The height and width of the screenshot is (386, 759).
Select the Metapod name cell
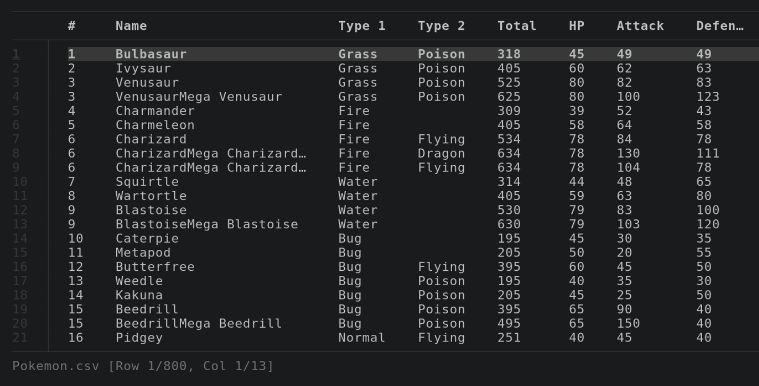pyautogui.click(x=143, y=252)
